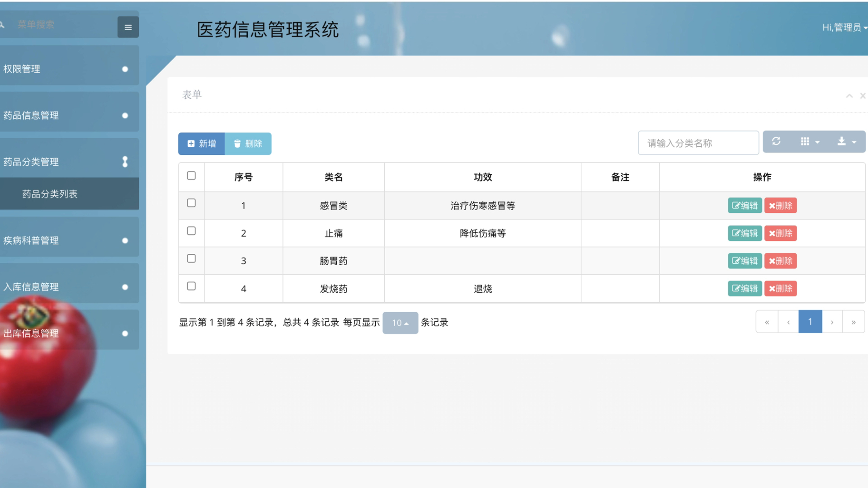
Task: Go to the previous page with ‹
Action: (788, 322)
